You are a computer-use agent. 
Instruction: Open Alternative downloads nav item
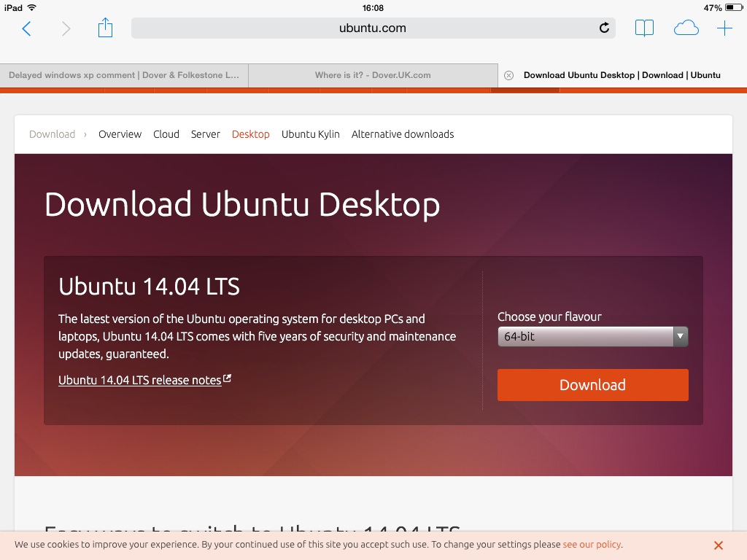point(403,134)
